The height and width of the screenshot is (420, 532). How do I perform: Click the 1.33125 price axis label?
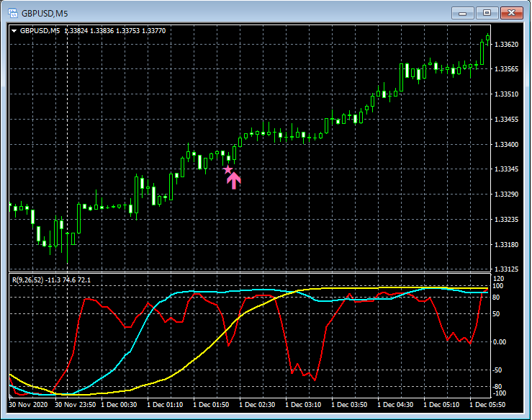508,269
